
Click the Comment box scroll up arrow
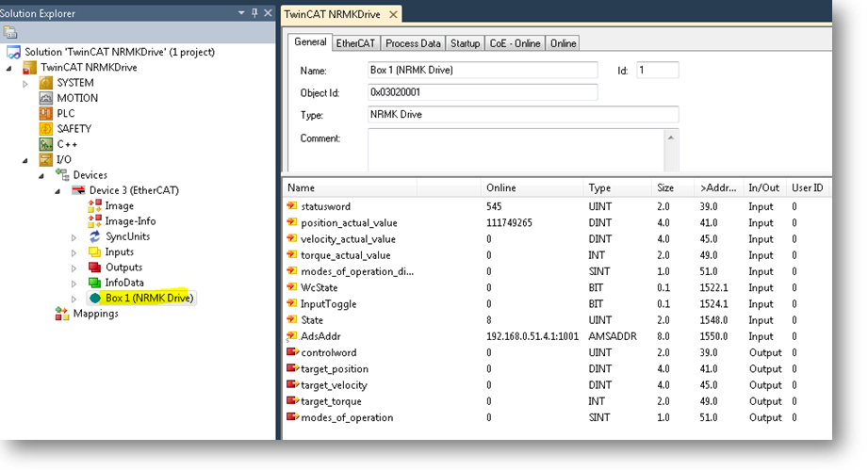click(x=671, y=138)
